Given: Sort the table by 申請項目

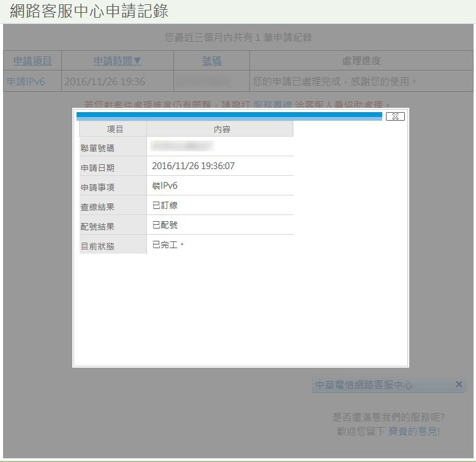Looking at the screenshot, I should tap(32, 61).
